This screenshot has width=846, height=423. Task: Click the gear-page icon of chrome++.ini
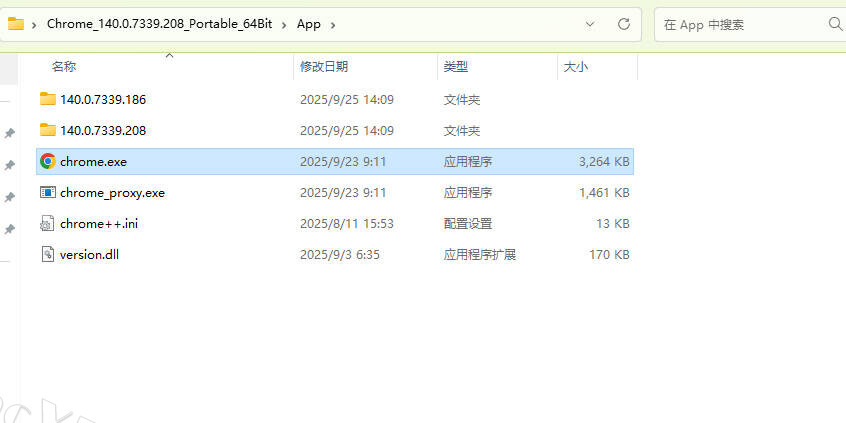pos(47,224)
